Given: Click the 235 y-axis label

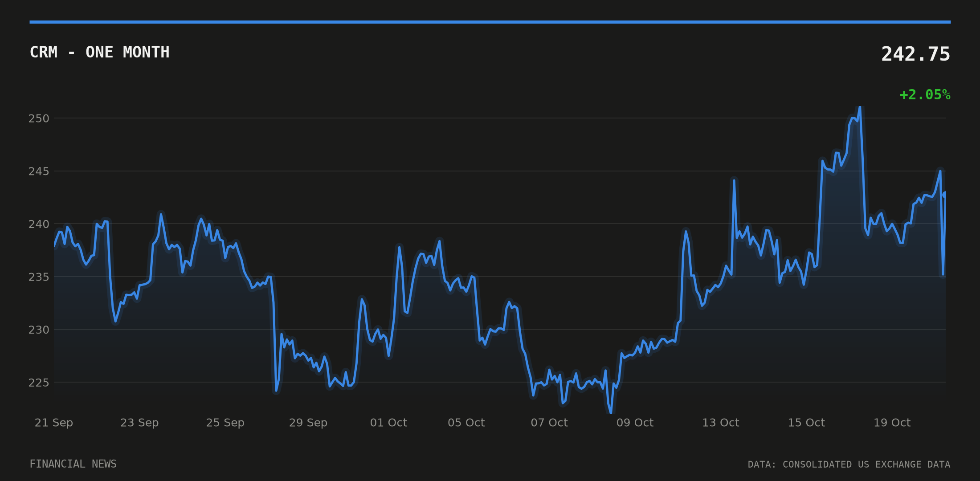Looking at the screenshot, I should tap(39, 277).
